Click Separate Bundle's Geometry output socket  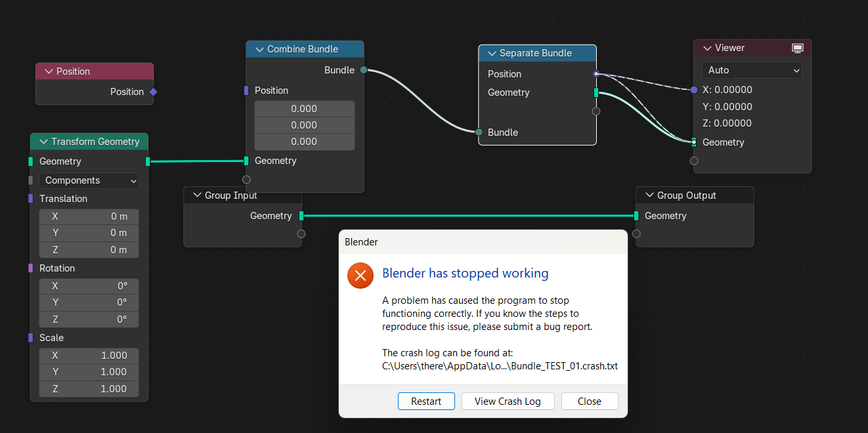596,93
